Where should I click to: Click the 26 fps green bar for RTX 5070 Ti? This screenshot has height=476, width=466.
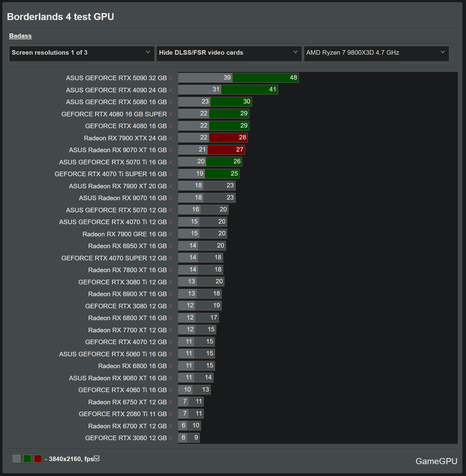click(x=224, y=162)
